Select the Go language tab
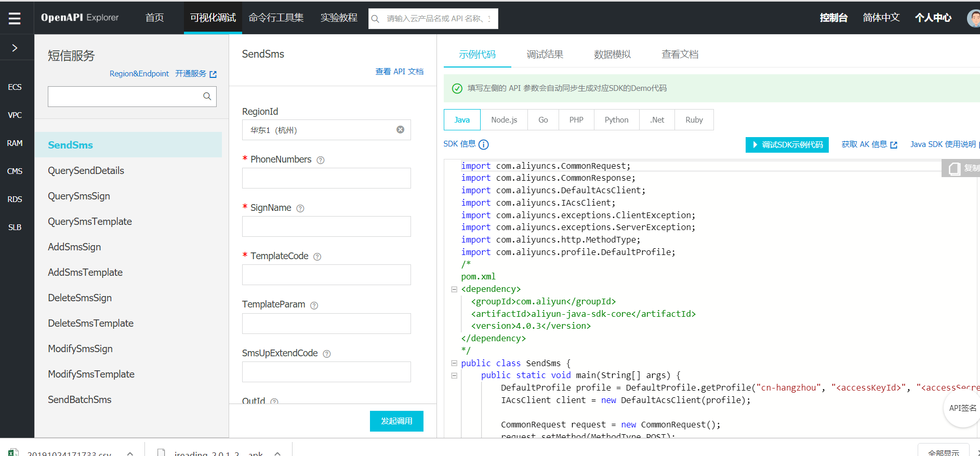The height and width of the screenshot is (456, 980). tap(543, 120)
